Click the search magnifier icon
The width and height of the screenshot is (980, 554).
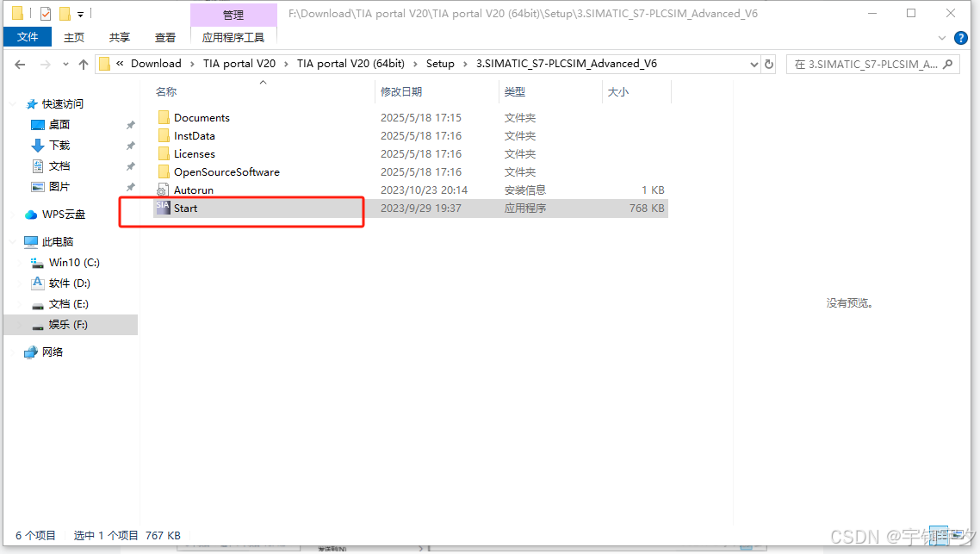click(948, 64)
